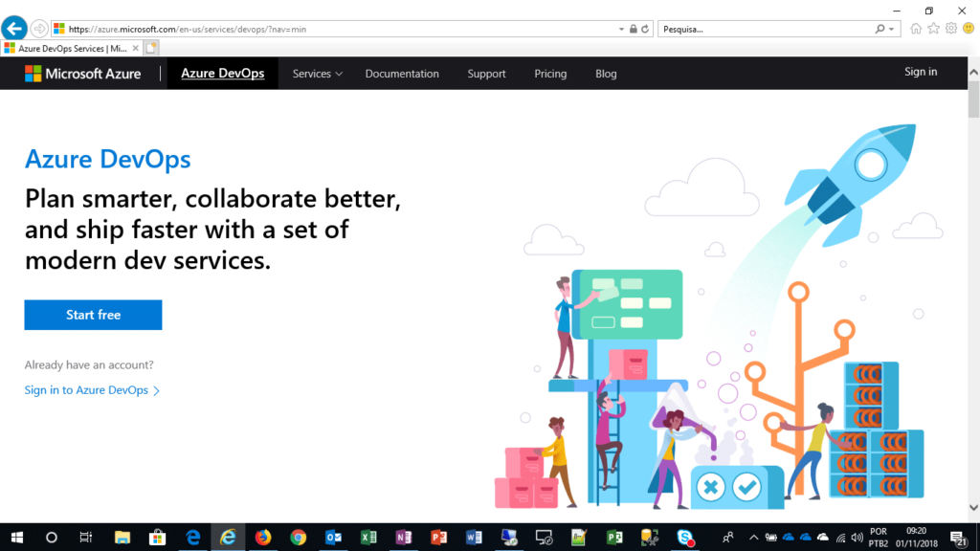Open the Internet Explorer Home icon

pos(917,29)
